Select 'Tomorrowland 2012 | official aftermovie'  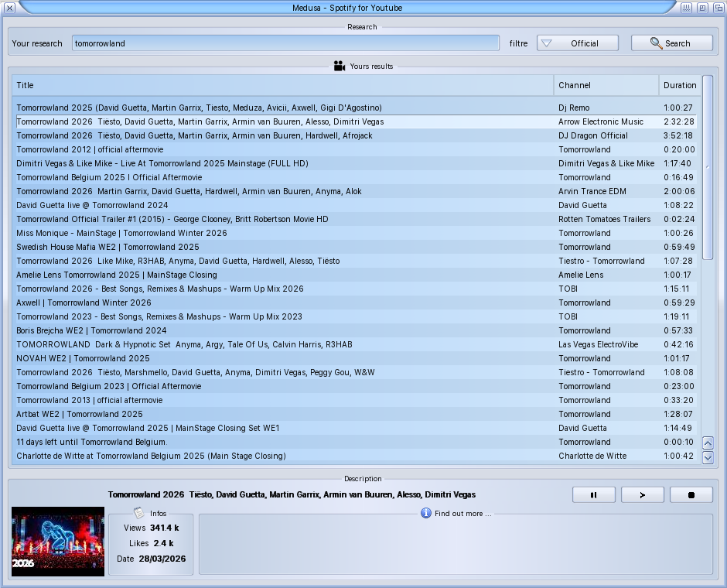click(356, 149)
